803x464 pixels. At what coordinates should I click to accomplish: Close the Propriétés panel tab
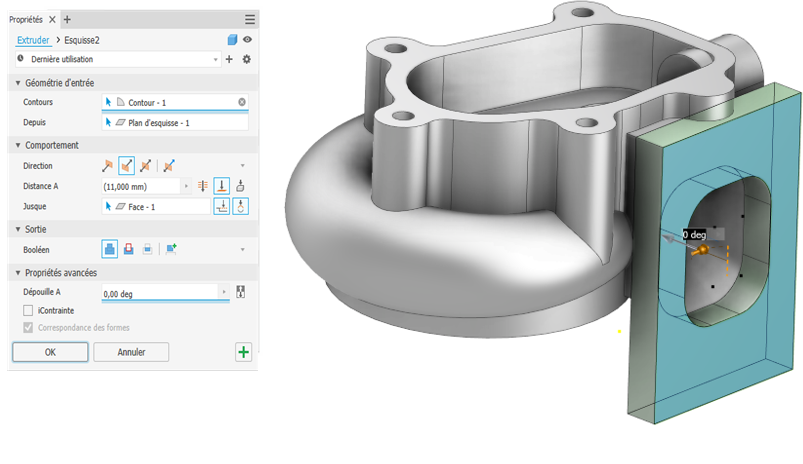[52, 20]
